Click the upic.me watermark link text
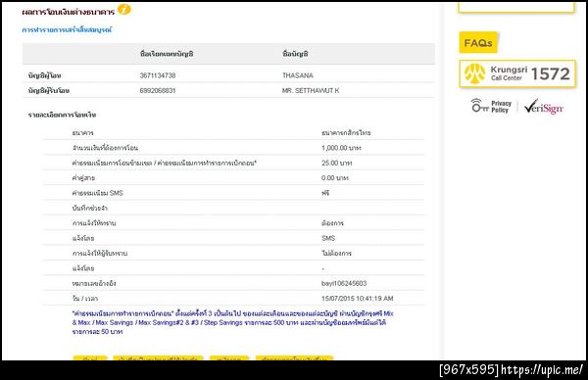588x380 pixels. click(x=542, y=370)
